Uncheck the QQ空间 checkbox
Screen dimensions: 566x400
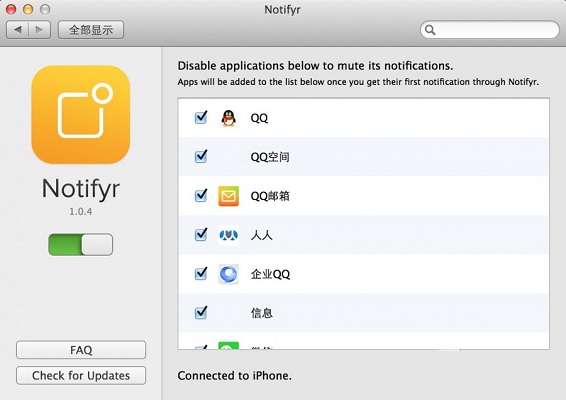[x=201, y=156]
